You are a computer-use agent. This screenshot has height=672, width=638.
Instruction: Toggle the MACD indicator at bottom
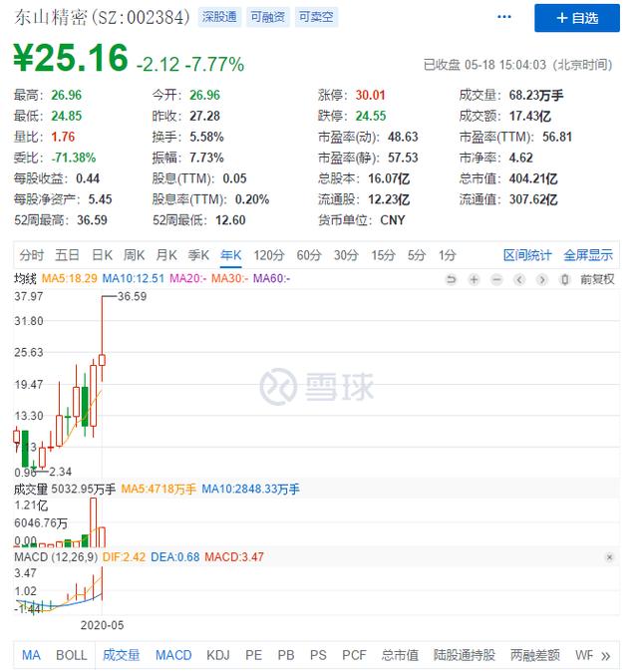173,656
